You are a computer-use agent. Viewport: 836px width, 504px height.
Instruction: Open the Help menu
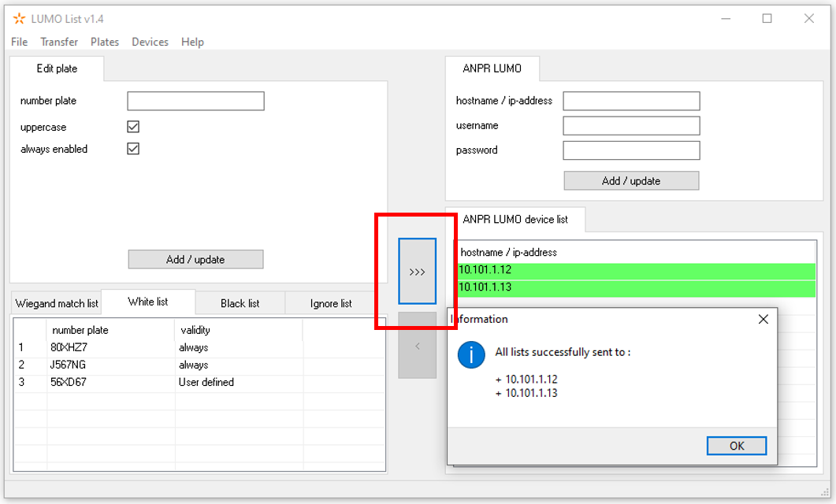point(192,42)
